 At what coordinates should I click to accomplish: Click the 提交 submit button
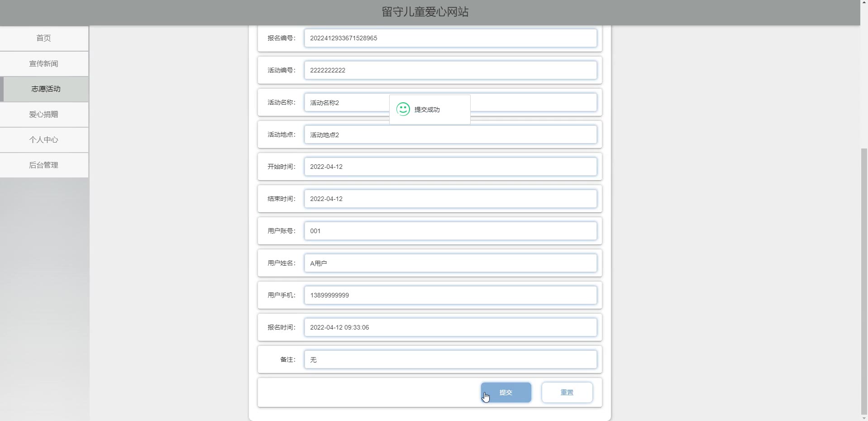pos(506,392)
